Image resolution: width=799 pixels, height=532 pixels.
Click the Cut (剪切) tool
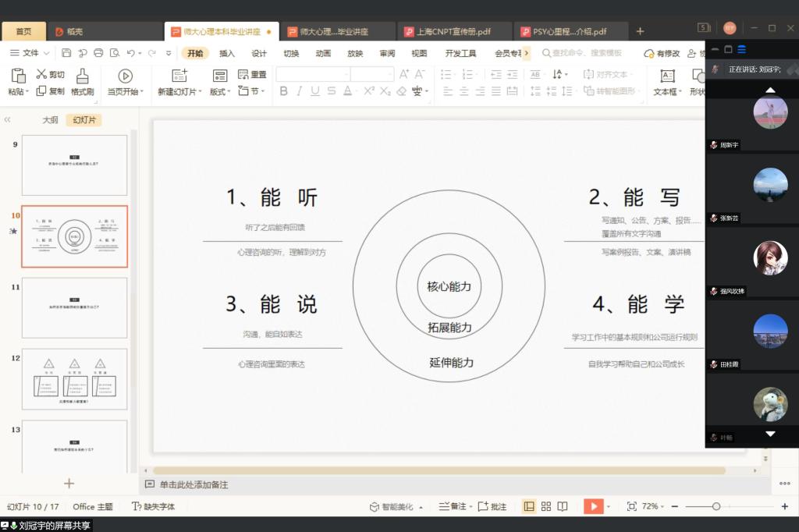(x=50, y=74)
